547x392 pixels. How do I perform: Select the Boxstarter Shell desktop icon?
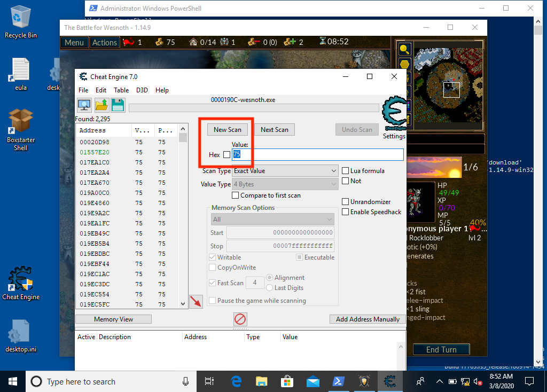(21, 130)
